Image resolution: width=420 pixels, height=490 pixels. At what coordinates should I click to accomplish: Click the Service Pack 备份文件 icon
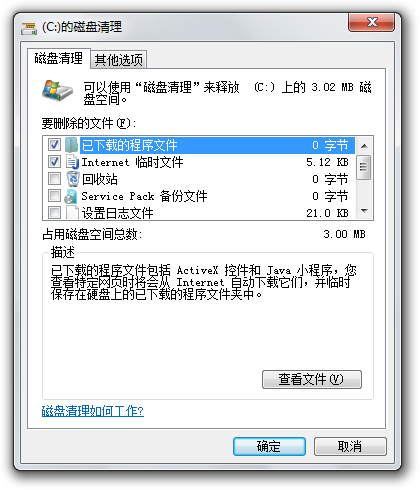coord(71,196)
